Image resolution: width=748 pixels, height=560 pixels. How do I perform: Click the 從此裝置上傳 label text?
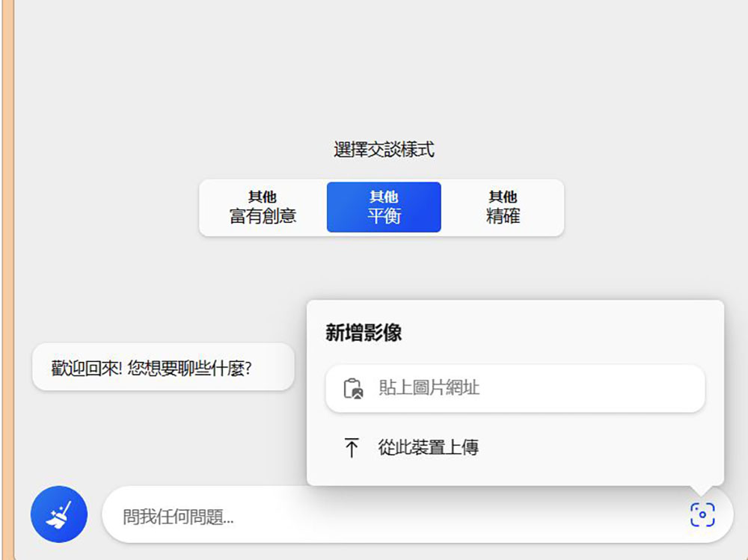pyautogui.click(x=428, y=448)
